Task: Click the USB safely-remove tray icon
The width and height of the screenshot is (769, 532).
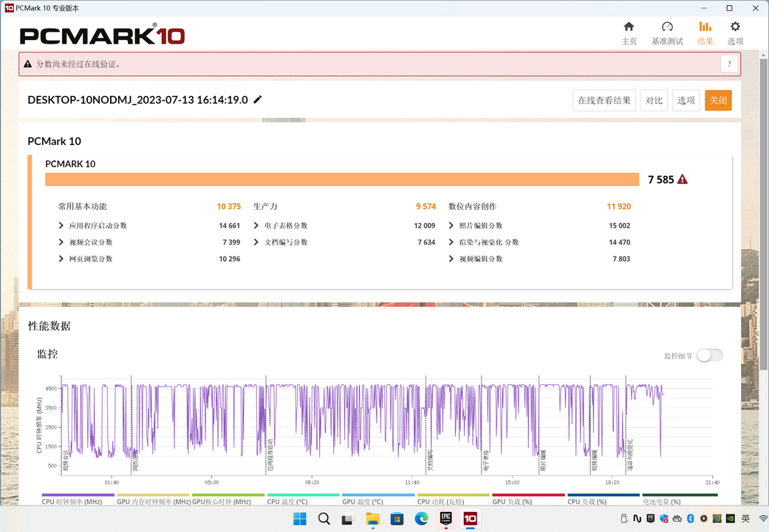Action: click(624, 518)
